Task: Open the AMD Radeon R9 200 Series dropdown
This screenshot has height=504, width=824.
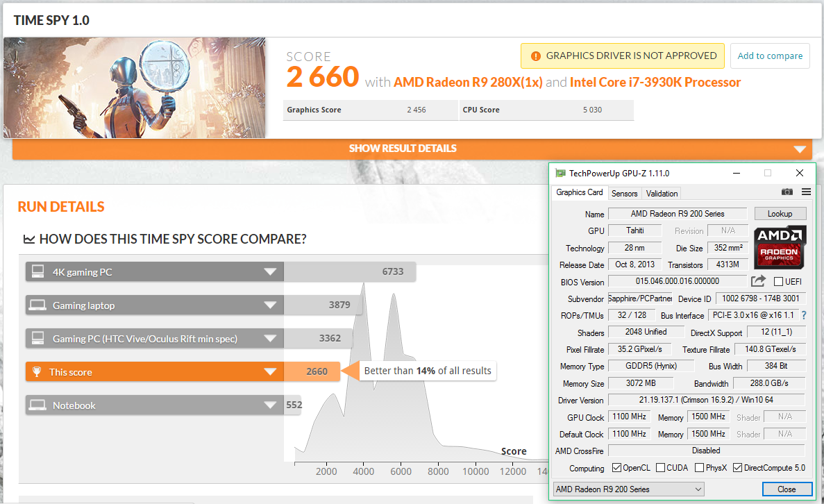Action: (629, 489)
